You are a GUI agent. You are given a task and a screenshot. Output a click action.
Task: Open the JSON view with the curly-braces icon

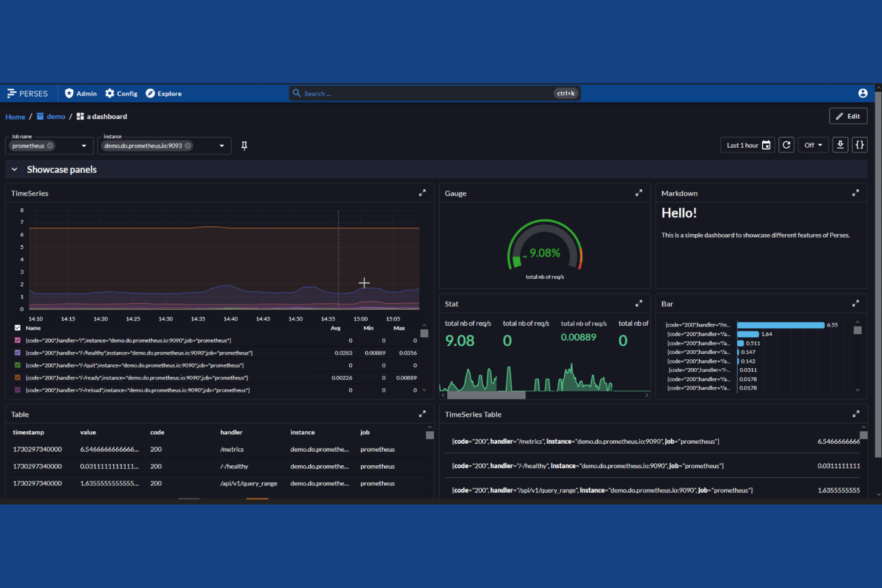859,145
